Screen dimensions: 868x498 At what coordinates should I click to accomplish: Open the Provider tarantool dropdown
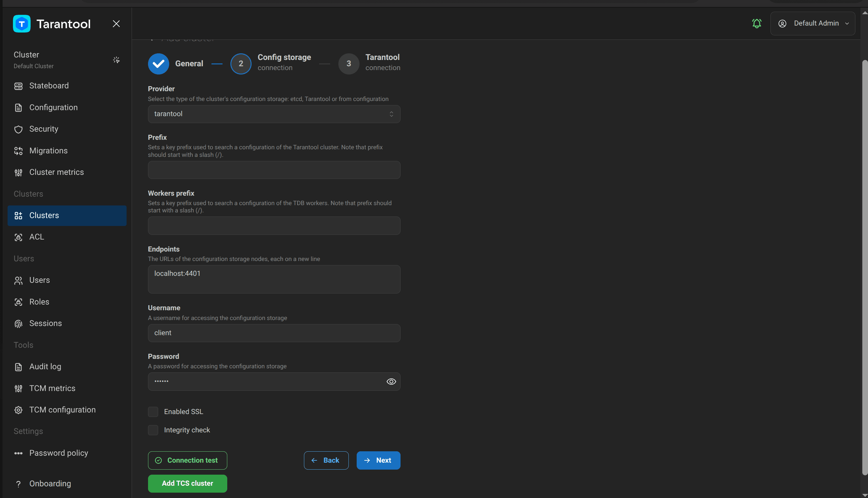[274, 114]
